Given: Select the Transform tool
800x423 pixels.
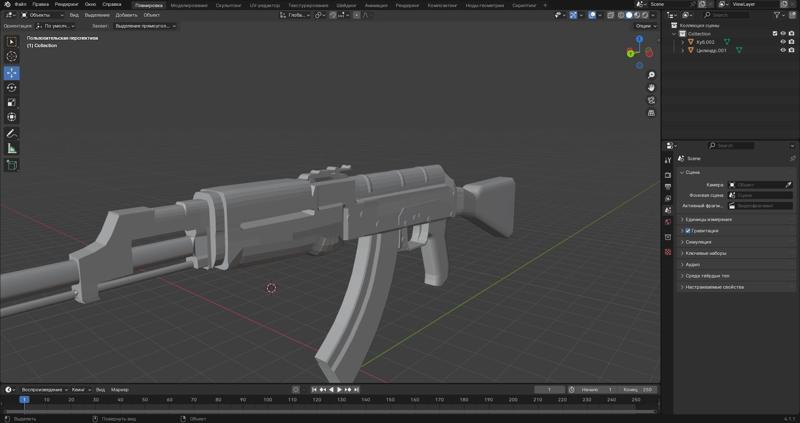Looking at the screenshot, I should 12,117.
